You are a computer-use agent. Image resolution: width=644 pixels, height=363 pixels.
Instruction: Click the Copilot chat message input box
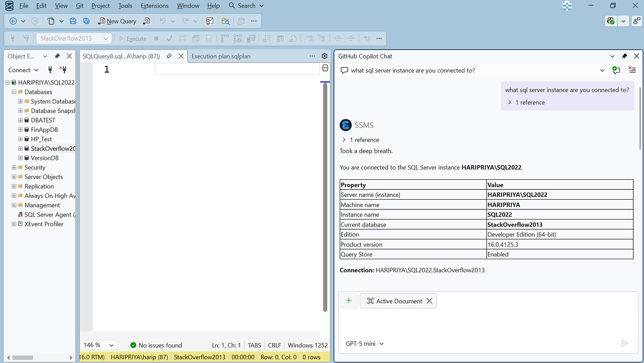(x=488, y=323)
